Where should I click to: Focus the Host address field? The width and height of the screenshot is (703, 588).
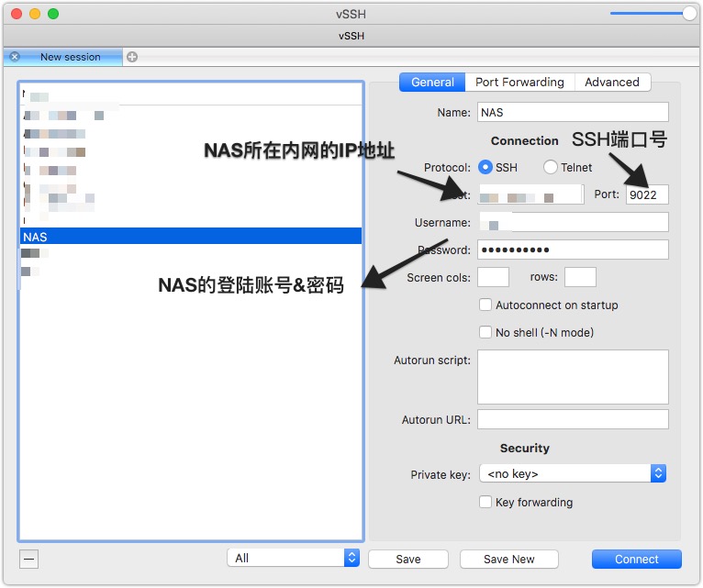tap(530, 194)
